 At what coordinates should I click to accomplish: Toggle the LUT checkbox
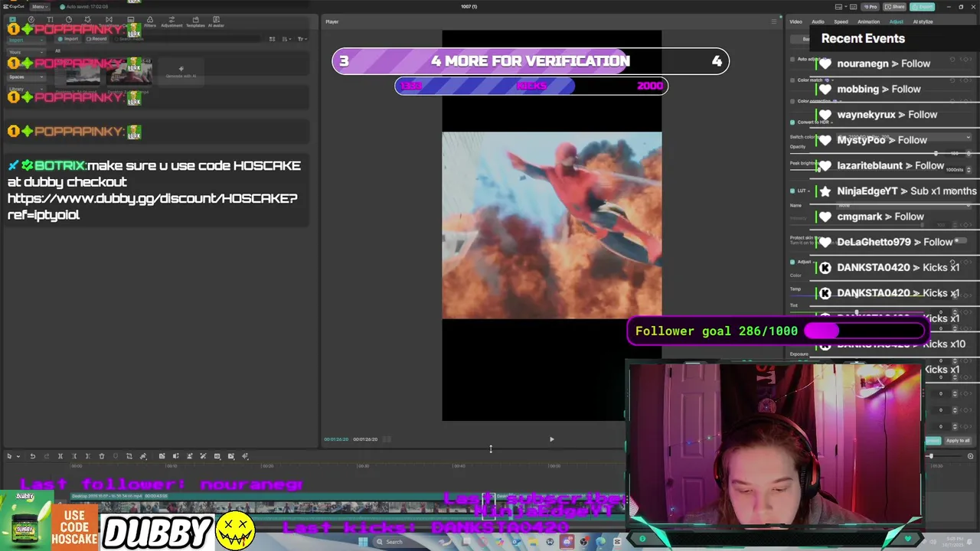pyautogui.click(x=792, y=191)
